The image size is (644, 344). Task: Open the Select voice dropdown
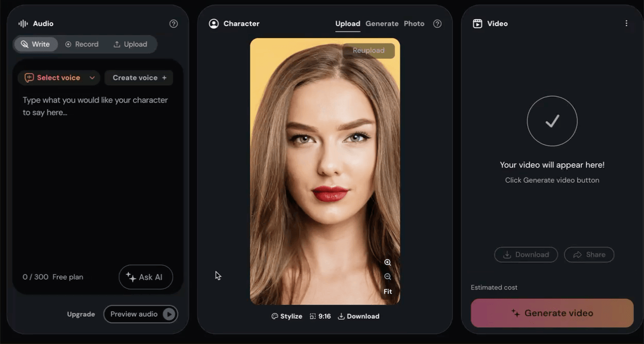59,78
